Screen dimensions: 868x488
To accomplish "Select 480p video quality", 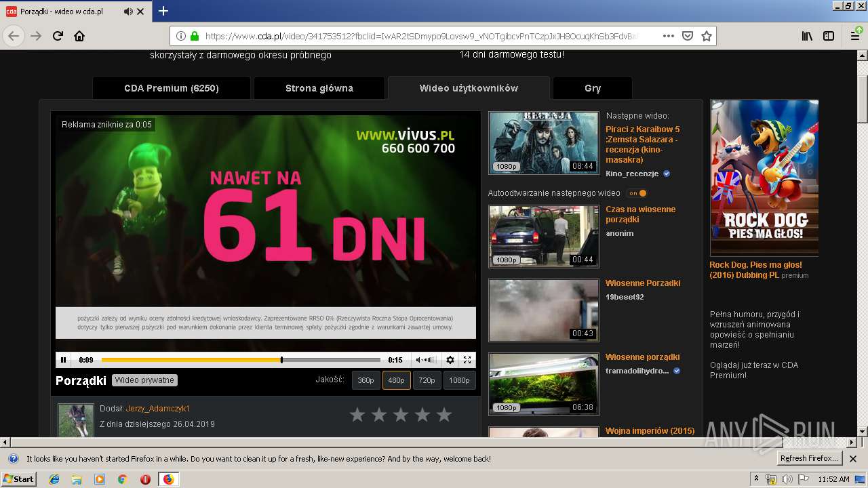I will click(x=396, y=380).
